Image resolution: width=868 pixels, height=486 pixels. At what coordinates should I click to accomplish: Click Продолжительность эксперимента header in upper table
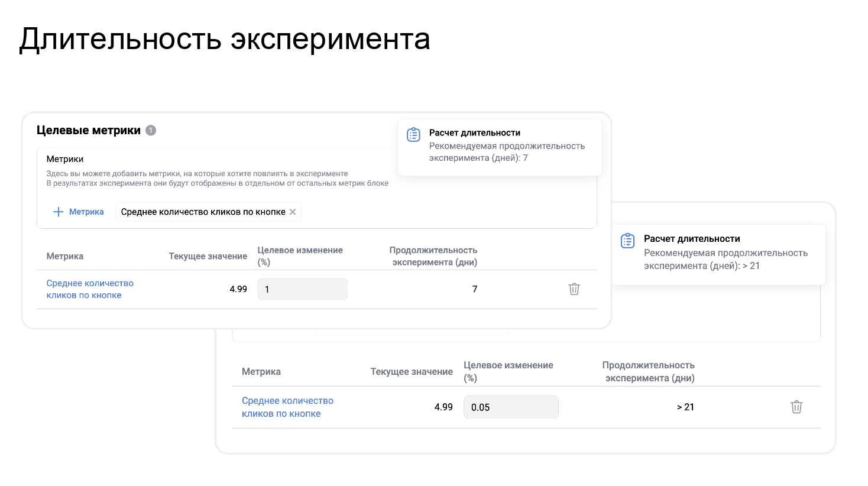[x=433, y=256]
